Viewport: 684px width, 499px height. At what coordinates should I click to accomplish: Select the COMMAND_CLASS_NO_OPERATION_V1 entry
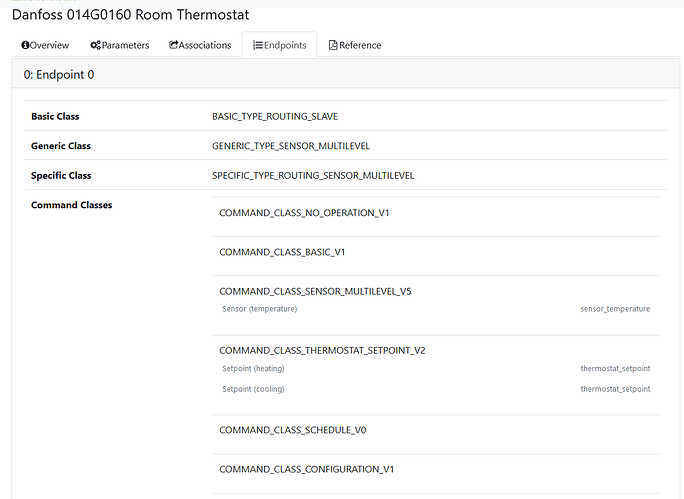pyautogui.click(x=304, y=213)
